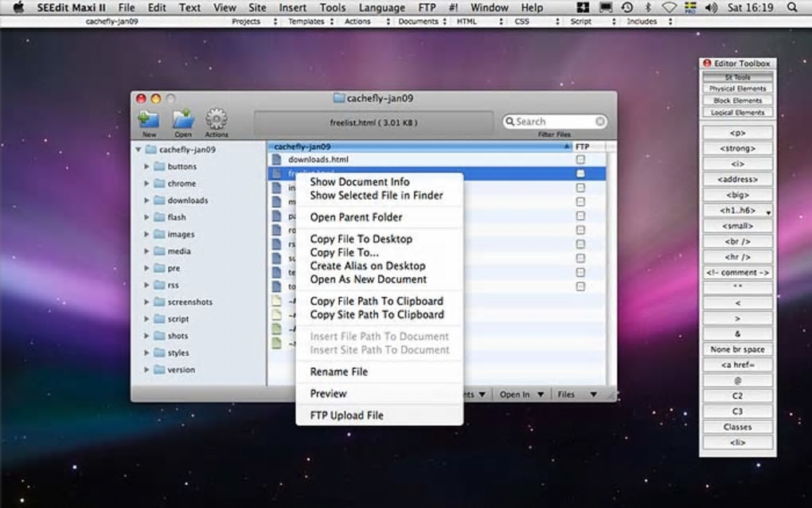Select downloads.html in file list
Image resolution: width=812 pixels, height=508 pixels.
point(318,159)
